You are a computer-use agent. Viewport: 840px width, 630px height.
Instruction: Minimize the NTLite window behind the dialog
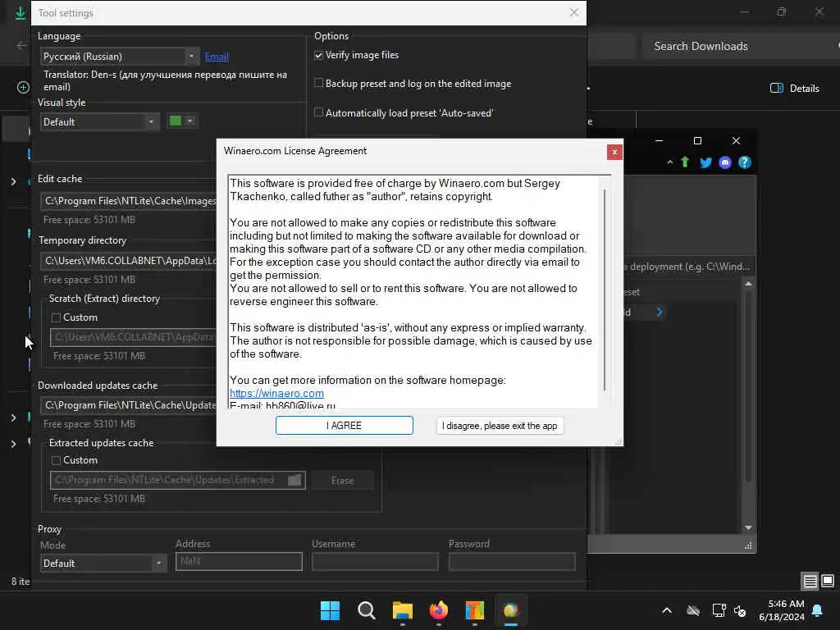point(659,141)
